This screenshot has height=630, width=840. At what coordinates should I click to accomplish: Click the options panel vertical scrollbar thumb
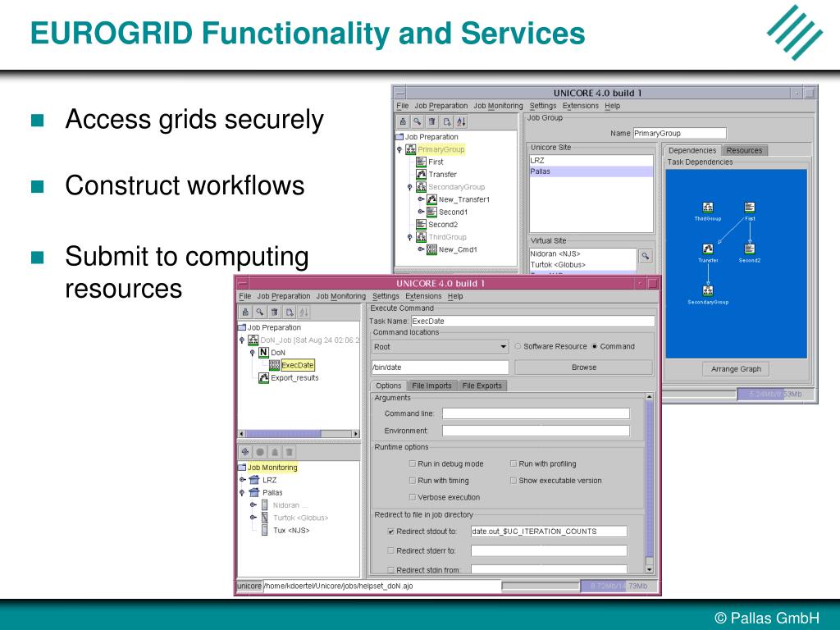(x=650, y=479)
